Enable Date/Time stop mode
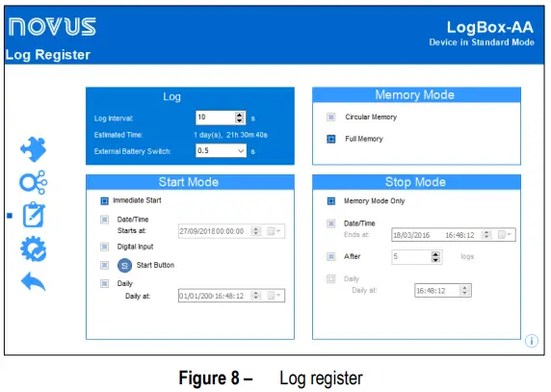This screenshot has width=551, height=392. pyautogui.click(x=331, y=223)
